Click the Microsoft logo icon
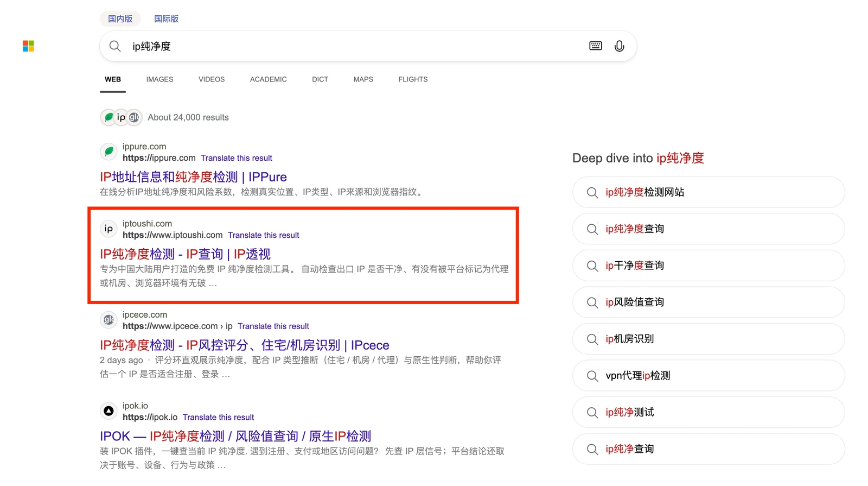Viewport: 868px width, 486px height. (28, 46)
